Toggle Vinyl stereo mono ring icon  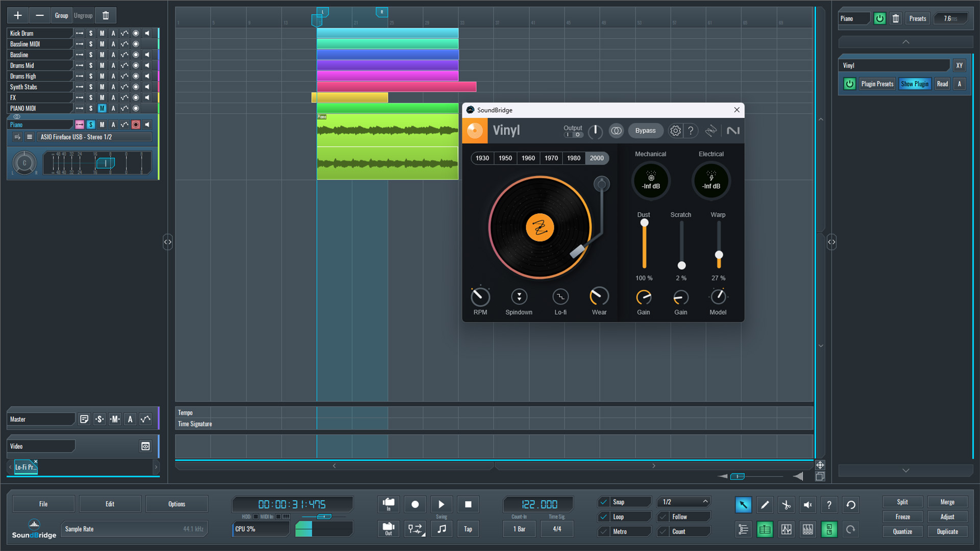pyautogui.click(x=616, y=131)
